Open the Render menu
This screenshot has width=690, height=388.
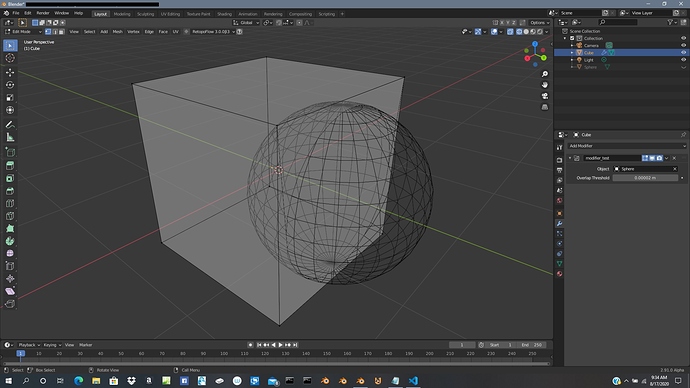[43, 13]
